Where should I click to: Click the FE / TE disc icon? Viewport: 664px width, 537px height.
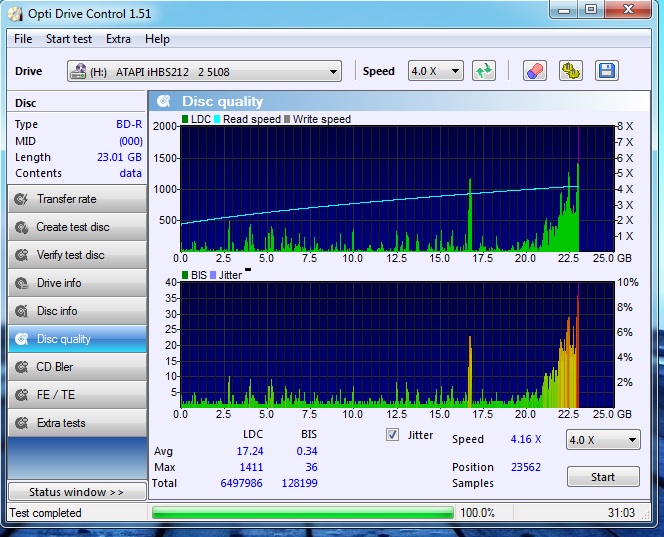(21, 395)
